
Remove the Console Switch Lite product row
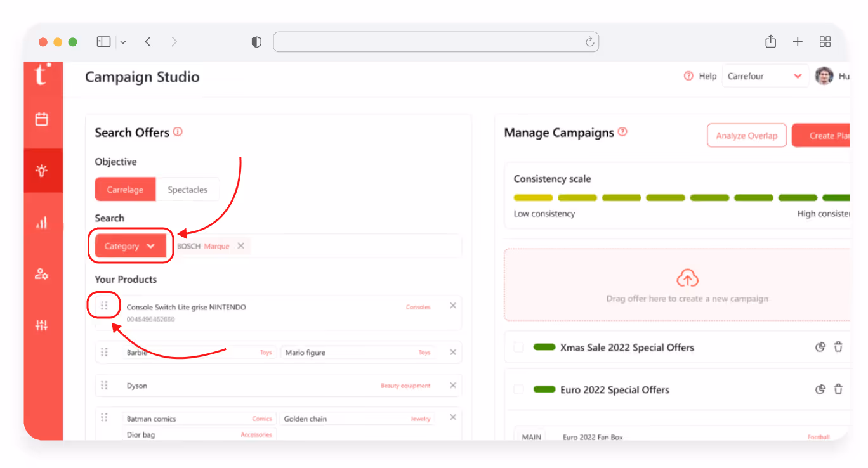click(x=453, y=306)
